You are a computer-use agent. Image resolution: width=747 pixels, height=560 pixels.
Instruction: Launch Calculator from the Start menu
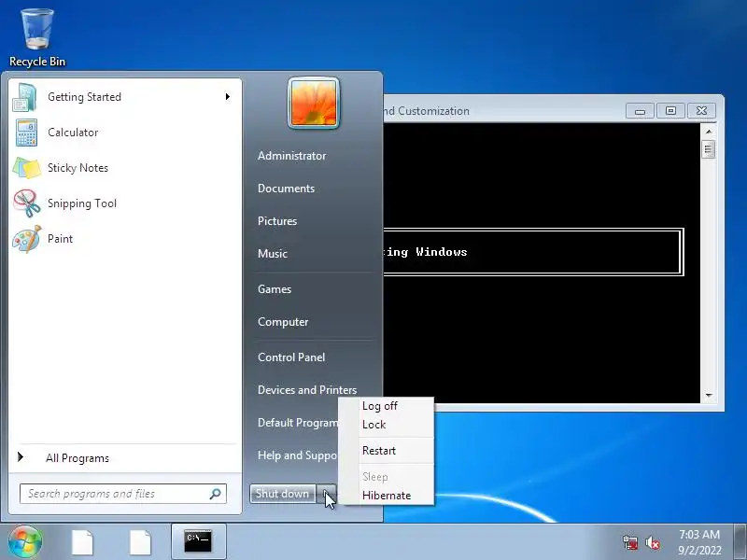(125, 133)
